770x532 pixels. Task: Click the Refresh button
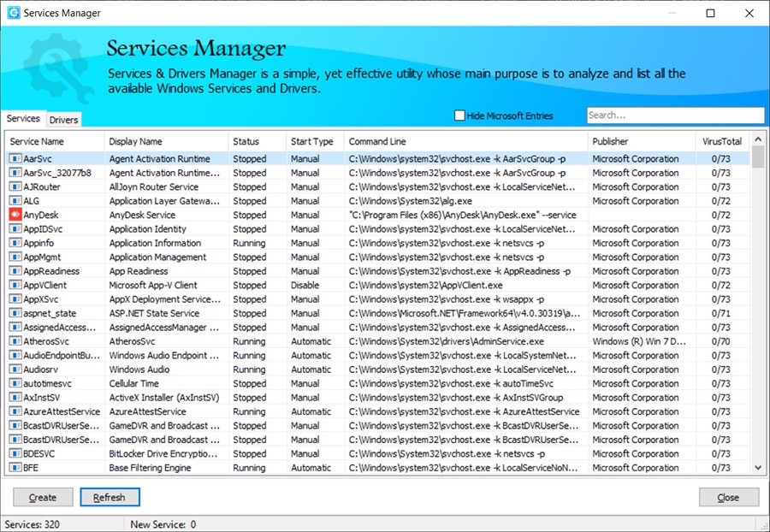pyautogui.click(x=110, y=497)
